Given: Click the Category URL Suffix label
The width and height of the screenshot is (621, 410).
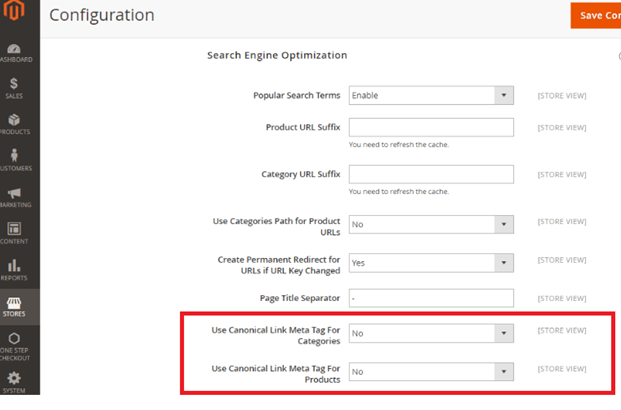Looking at the screenshot, I should coord(301,174).
